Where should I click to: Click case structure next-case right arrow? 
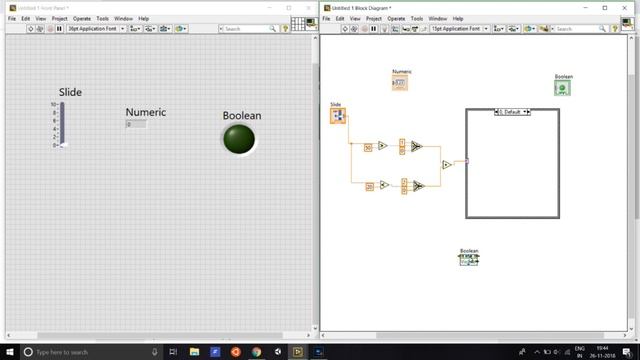(x=529, y=112)
